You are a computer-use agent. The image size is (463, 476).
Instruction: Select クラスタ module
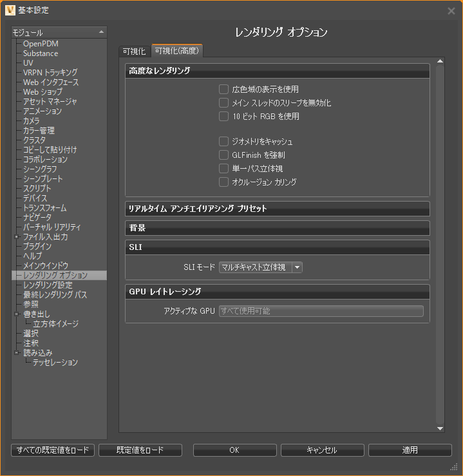coord(34,140)
